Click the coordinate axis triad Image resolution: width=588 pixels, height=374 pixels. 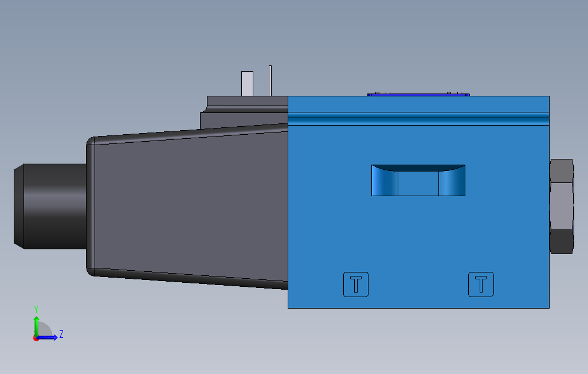click(x=48, y=324)
